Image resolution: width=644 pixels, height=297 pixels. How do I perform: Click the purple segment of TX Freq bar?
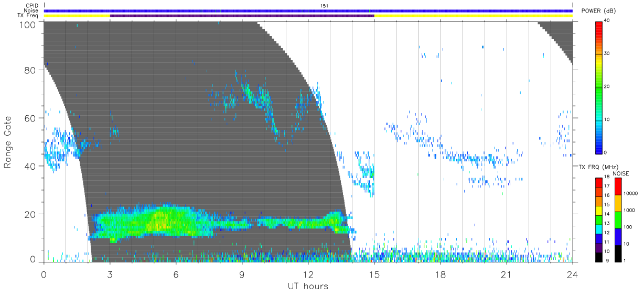tap(242, 16)
